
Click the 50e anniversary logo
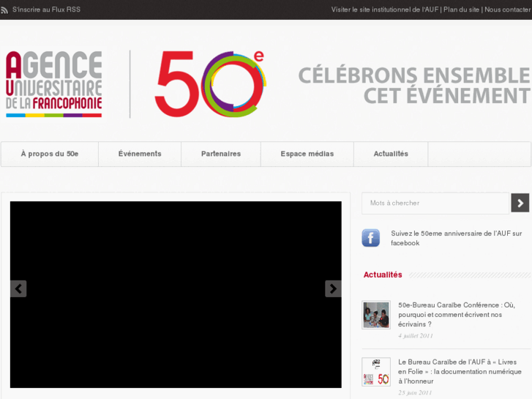[210, 84]
